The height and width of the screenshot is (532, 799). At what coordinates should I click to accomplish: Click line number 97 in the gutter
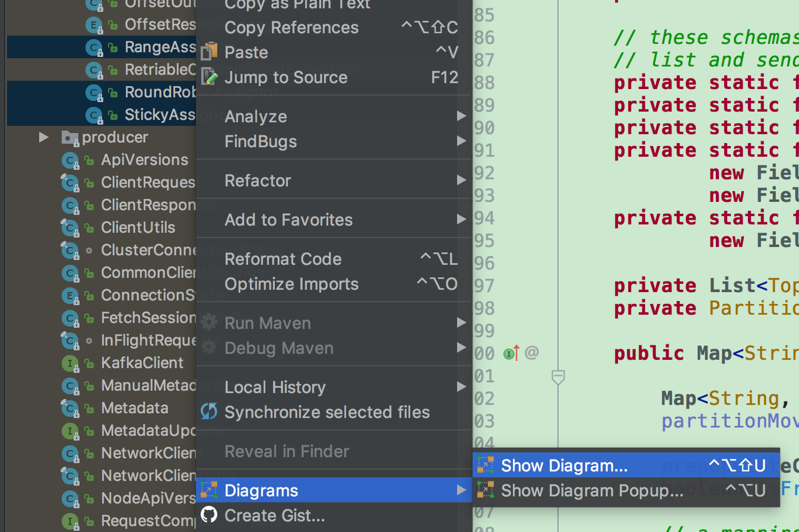[x=484, y=286]
